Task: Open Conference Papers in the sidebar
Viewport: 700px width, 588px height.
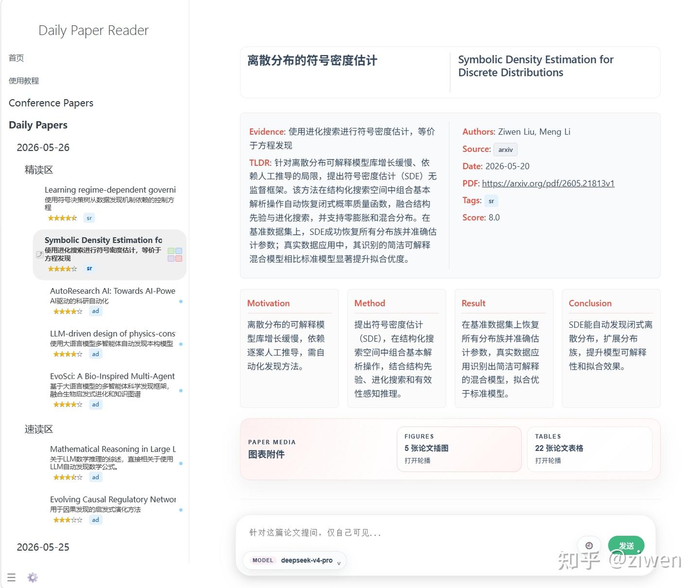Action: (x=51, y=103)
